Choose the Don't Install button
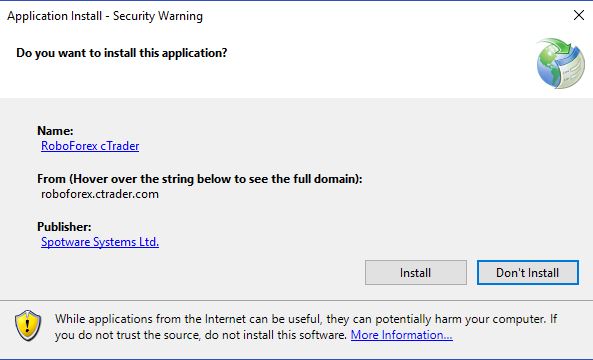The height and width of the screenshot is (360, 593). click(528, 272)
